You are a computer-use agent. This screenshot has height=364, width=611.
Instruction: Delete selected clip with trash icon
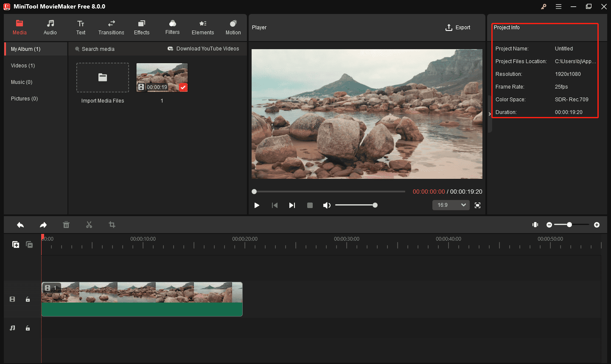(66, 225)
